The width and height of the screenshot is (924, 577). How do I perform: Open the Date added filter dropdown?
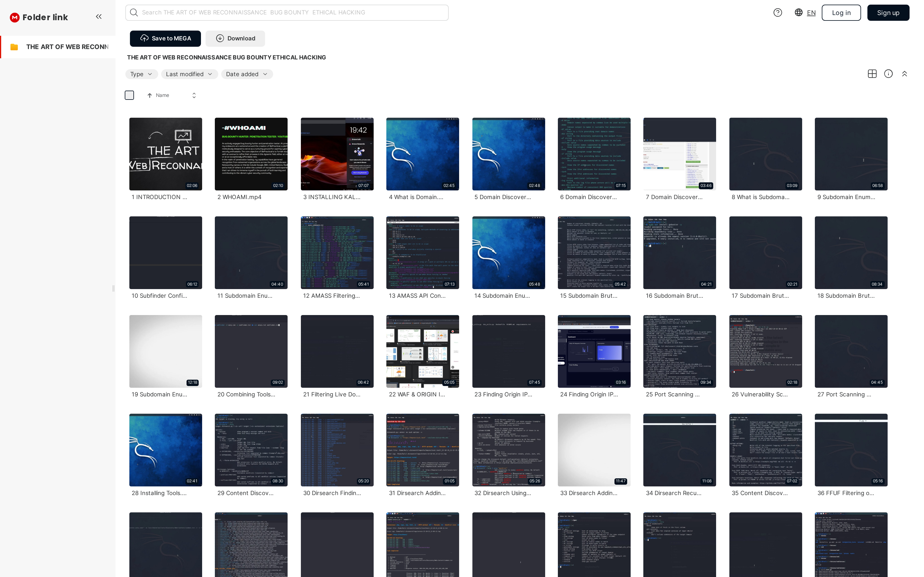tap(247, 74)
